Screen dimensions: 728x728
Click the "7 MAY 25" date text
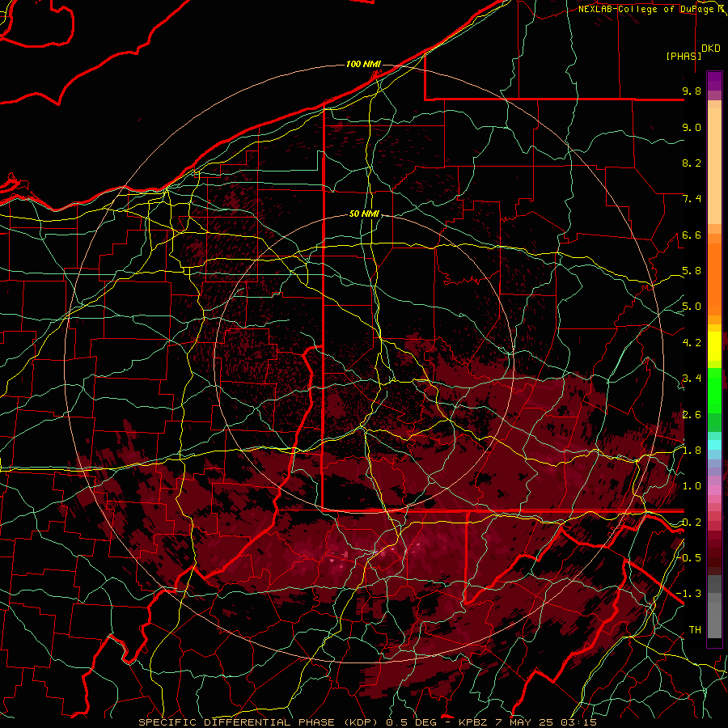coord(523,722)
